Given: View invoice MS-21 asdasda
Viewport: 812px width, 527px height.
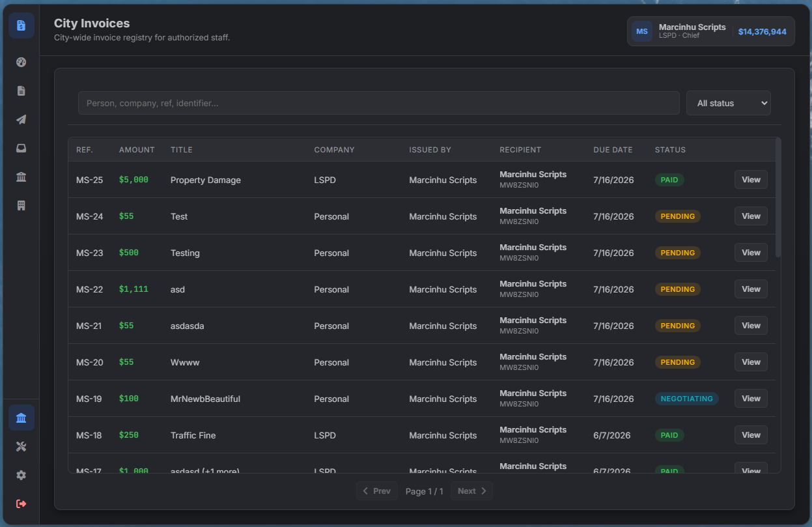Looking at the screenshot, I should [x=751, y=326].
